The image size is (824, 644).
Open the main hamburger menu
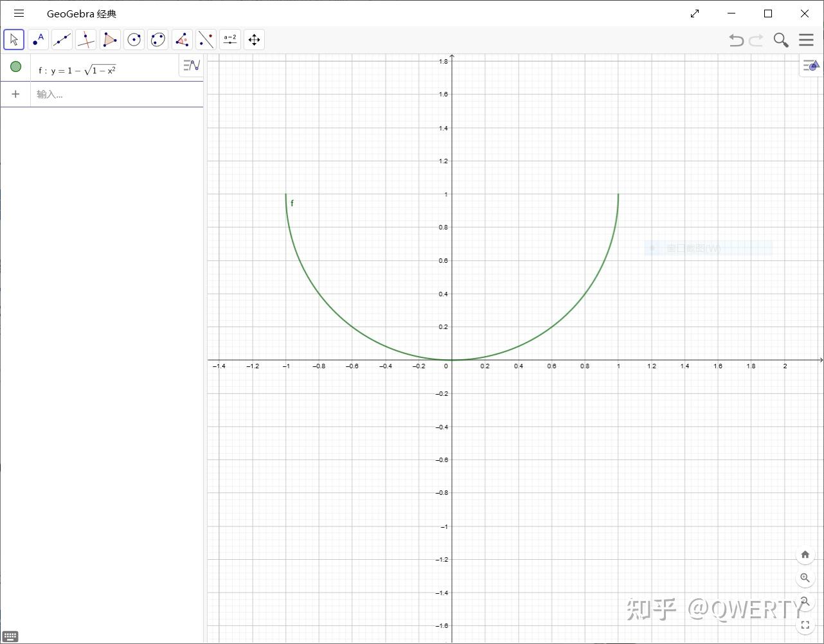pos(806,40)
